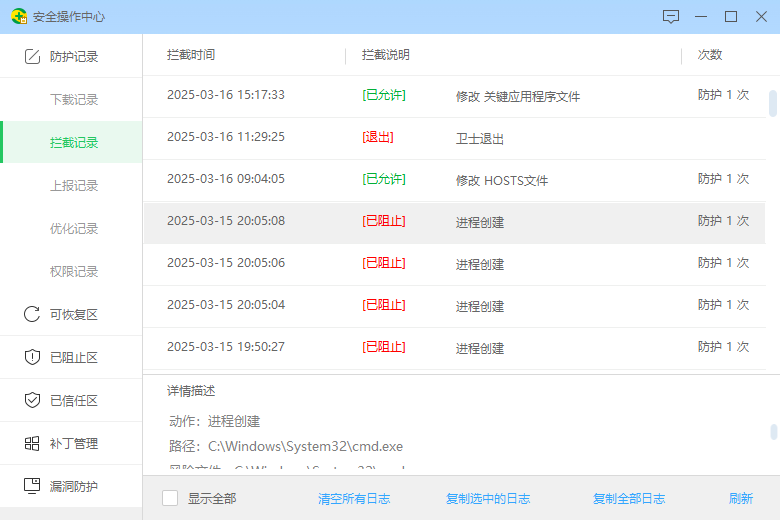The width and height of the screenshot is (780, 520).
Task: Click the 补丁管理 grid icon
Action: (x=32, y=443)
